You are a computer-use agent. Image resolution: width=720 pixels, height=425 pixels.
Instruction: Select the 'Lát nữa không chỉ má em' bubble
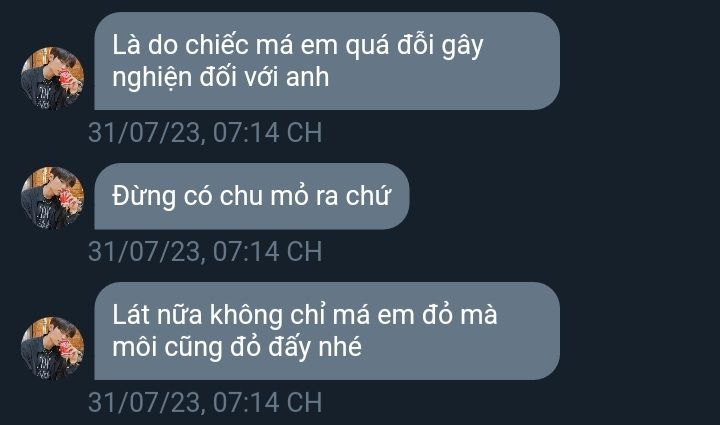click(327, 331)
